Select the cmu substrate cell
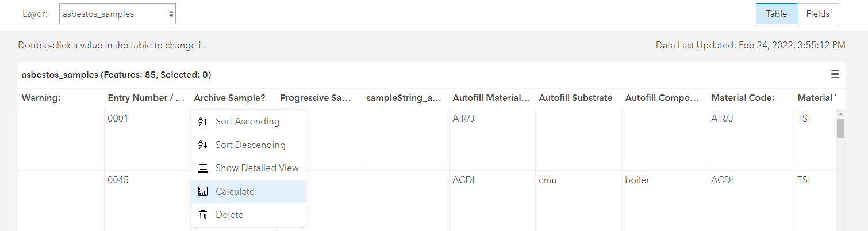 (x=548, y=180)
